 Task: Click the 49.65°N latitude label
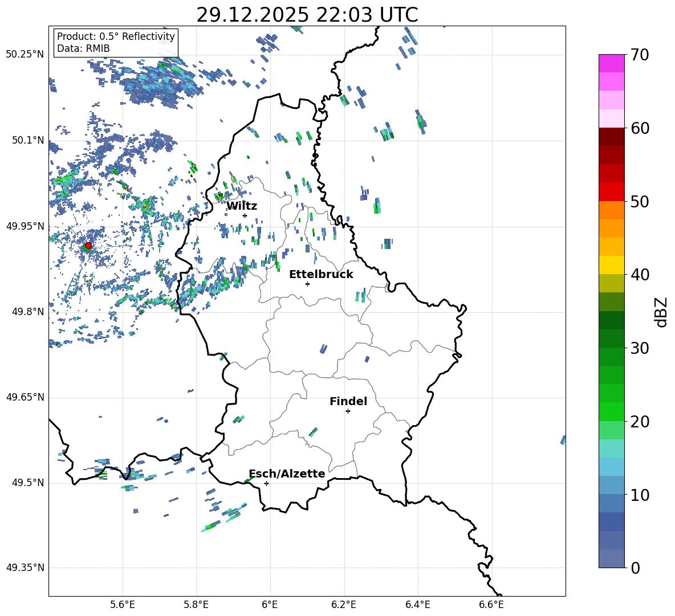[26, 397]
